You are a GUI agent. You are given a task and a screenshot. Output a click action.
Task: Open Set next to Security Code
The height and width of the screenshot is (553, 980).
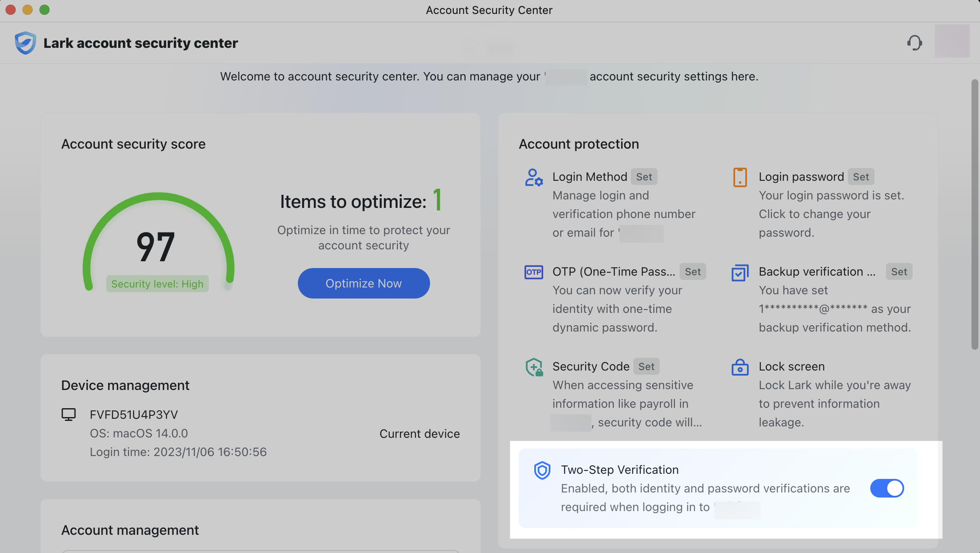pyautogui.click(x=647, y=366)
